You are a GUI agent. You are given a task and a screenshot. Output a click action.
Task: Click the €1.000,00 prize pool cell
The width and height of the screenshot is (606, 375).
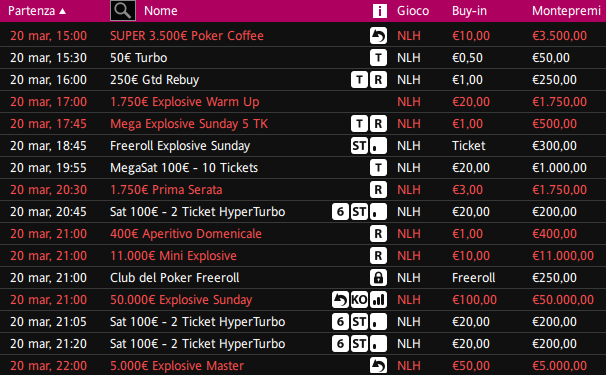coord(559,168)
